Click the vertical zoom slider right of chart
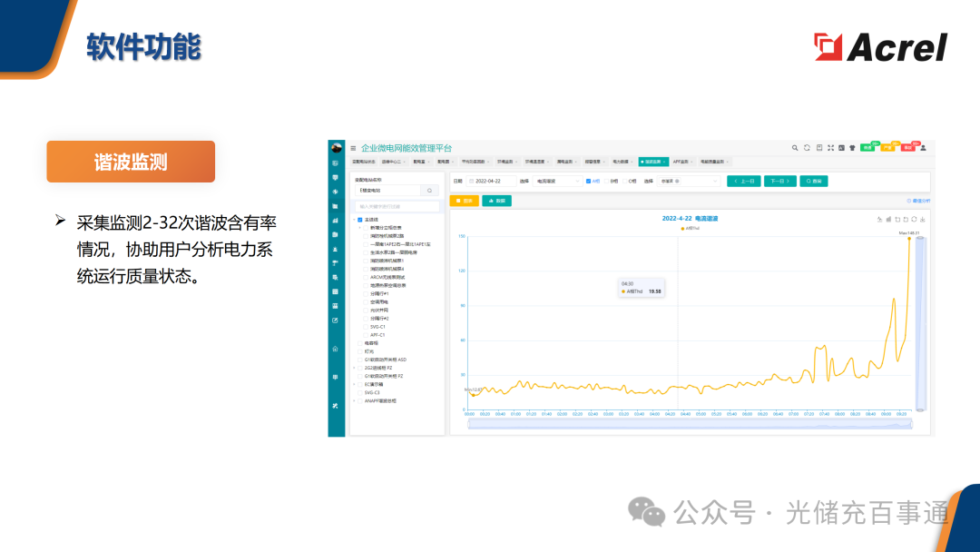Screen dimensions: 980x552 [920, 323]
